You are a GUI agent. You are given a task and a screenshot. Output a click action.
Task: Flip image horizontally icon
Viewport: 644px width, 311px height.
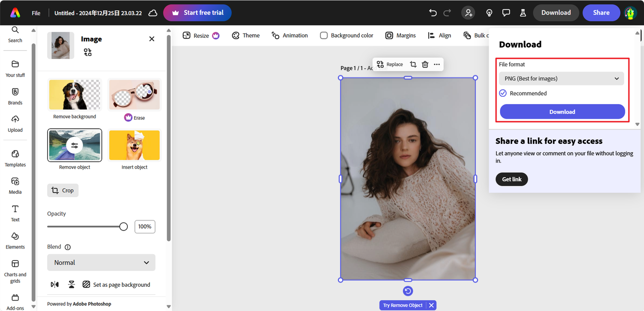(x=55, y=284)
